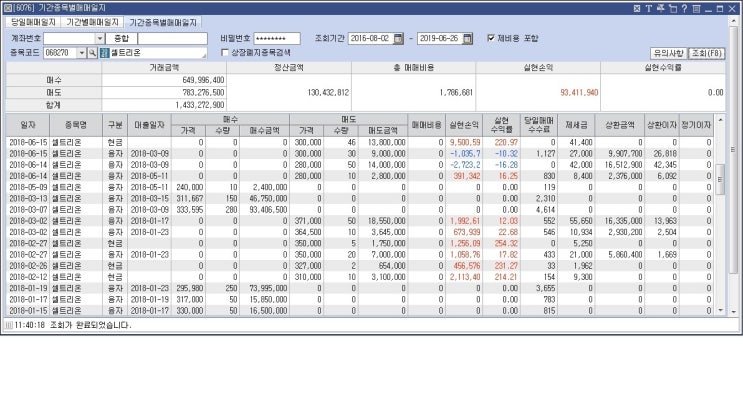Click the 매수 가격 cell 311,667

190,198
